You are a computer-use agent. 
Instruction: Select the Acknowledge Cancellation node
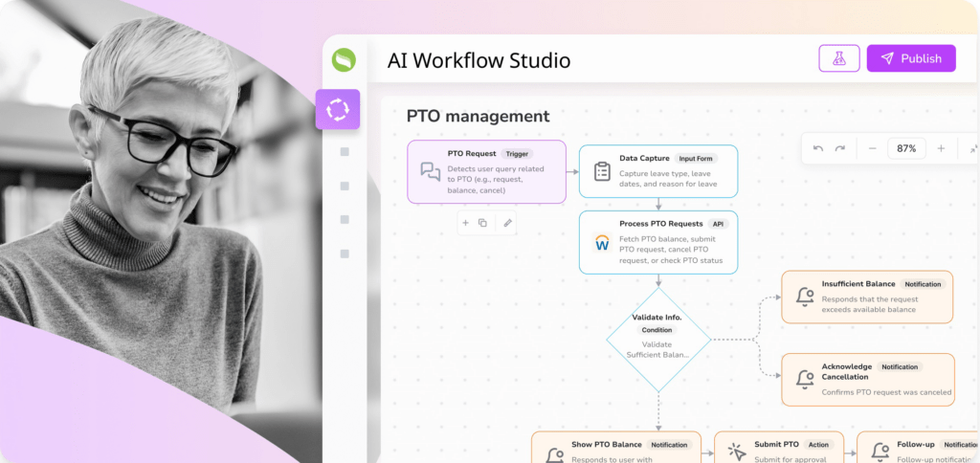(x=868, y=380)
